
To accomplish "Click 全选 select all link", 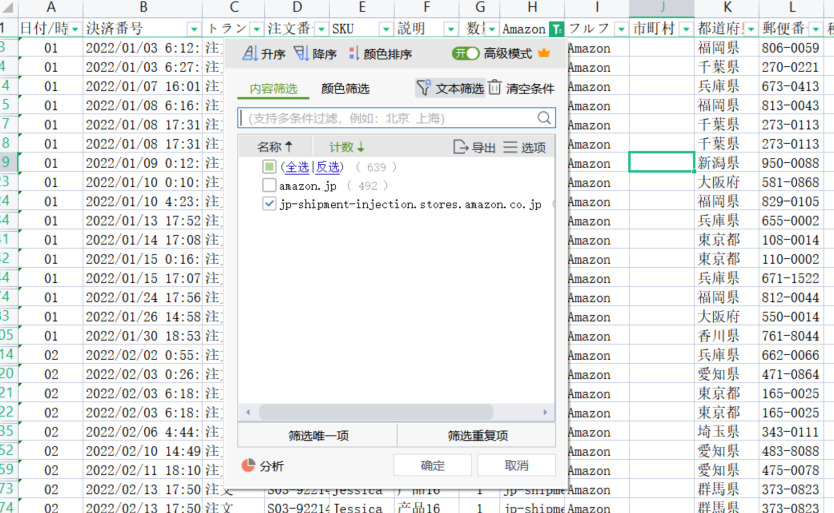I will 297,167.
